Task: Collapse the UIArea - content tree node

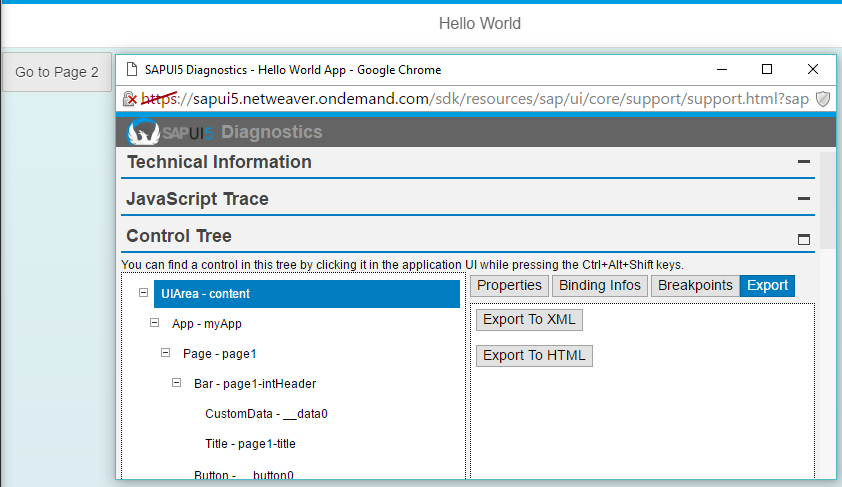Action: pos(143,293)
